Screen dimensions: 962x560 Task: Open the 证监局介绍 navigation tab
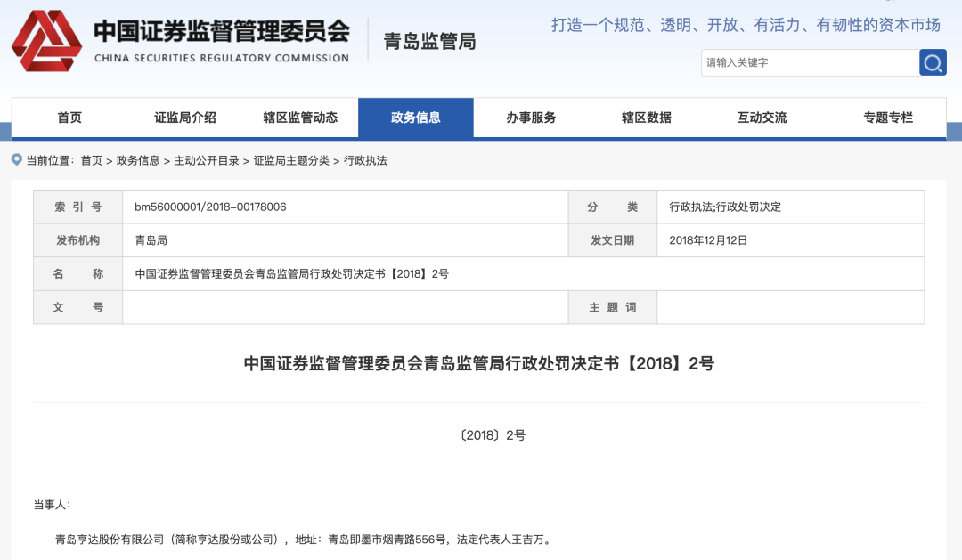coord(184,118)
